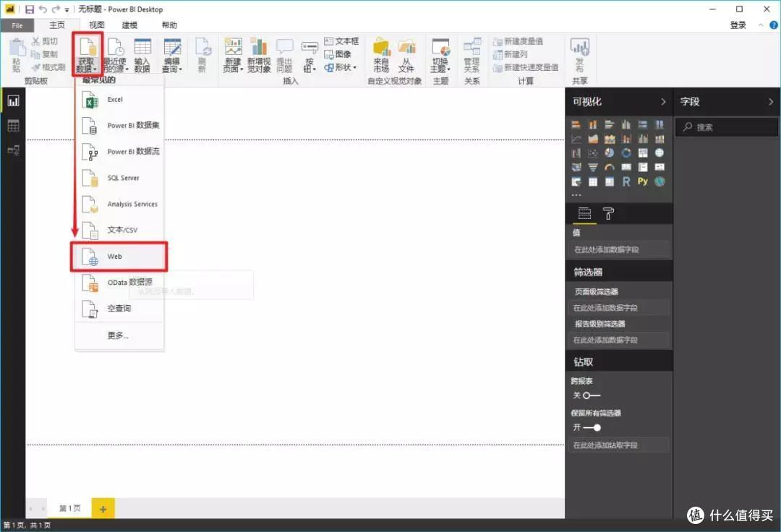The width and height of the screenshot is (781, 532).
Task: Insert a 文本框 text box
Action: pos(341,41)
